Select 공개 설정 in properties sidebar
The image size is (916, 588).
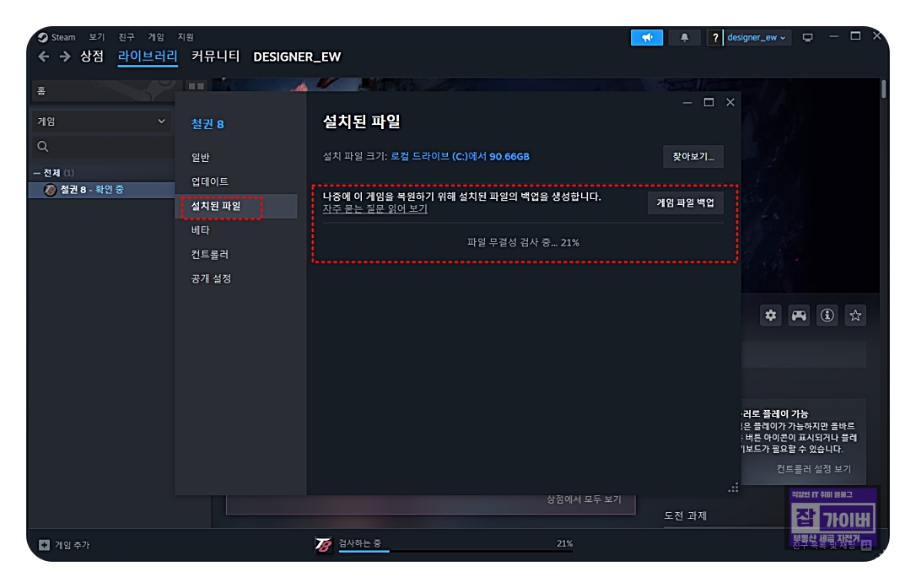pyautogui.click(x=211, y=278)
